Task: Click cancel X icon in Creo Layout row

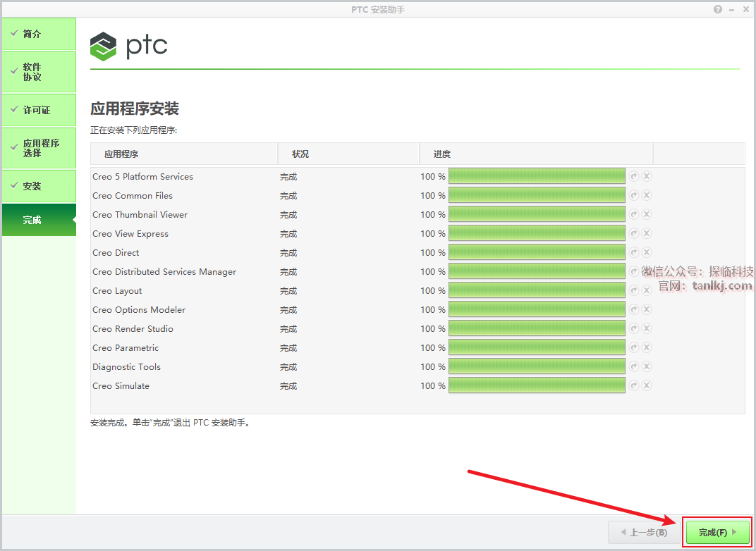Action: click(x=647, y=290)
